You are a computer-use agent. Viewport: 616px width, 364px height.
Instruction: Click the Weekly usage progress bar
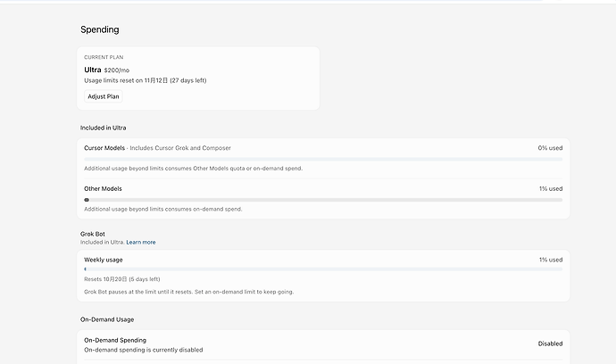tap(323, 269)
